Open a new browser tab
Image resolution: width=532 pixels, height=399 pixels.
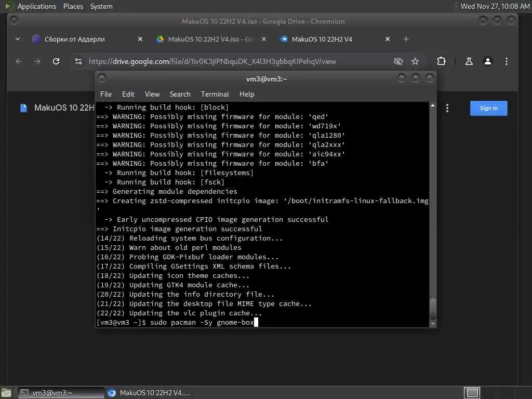point(406,39)
